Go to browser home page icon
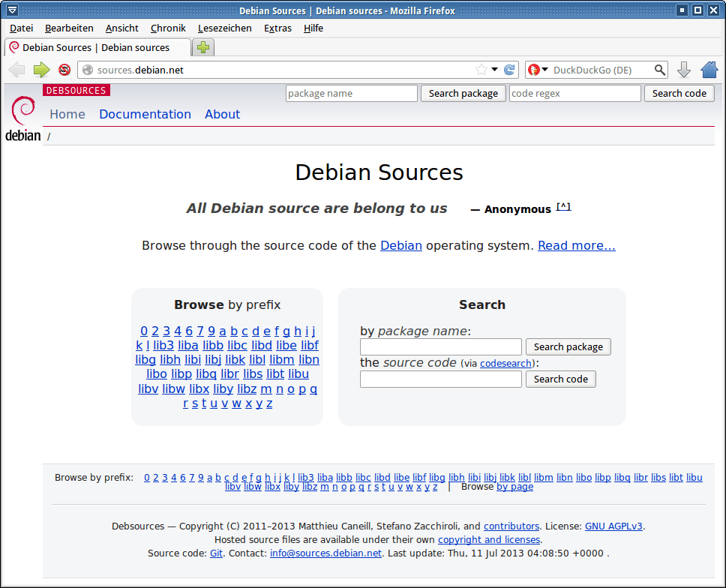 pyautogui.click(x=709, y=70)
